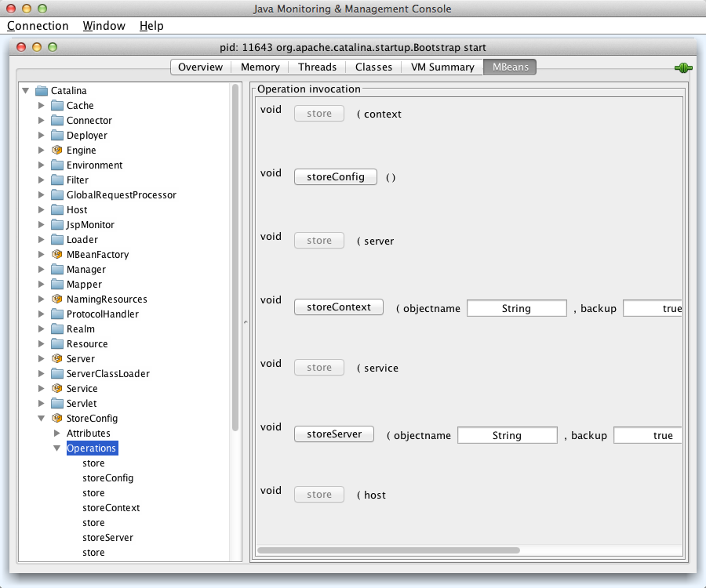
Task: Click the NamingResources bean icon
Action: coord(56,299)
